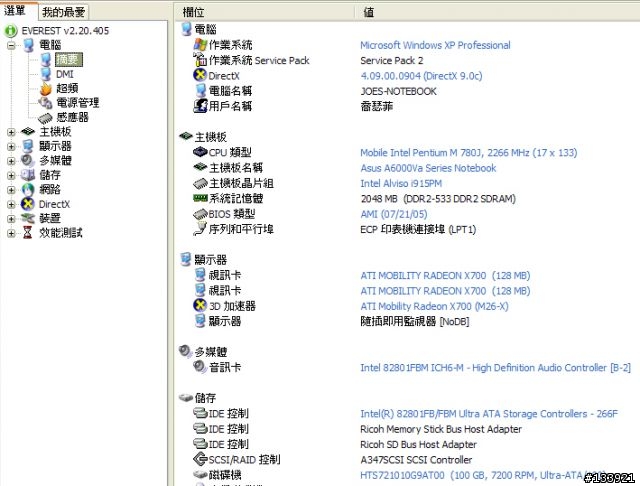This screenshot has width=640, height=486.
Task: Click the 儲存 drive icon in tree
Action: pyautogui.click(x=28, y=175)
